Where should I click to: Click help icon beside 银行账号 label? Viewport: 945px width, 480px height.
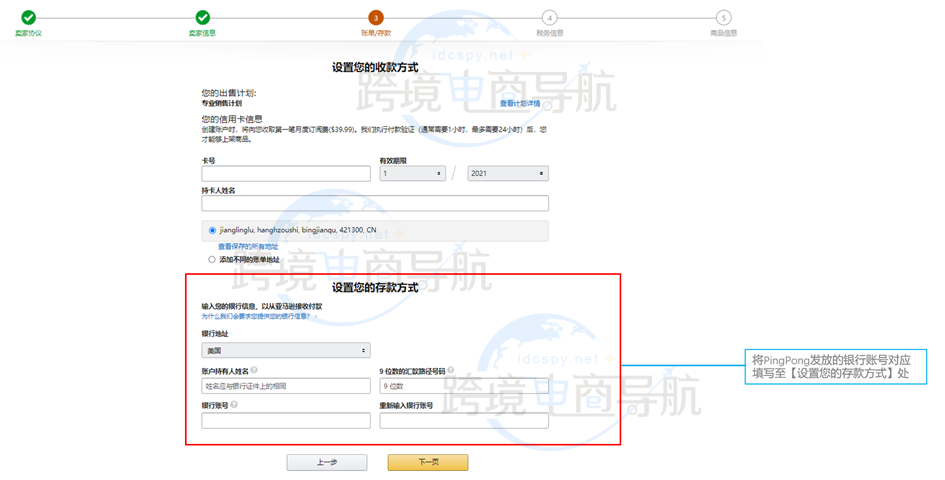(234, 405)
